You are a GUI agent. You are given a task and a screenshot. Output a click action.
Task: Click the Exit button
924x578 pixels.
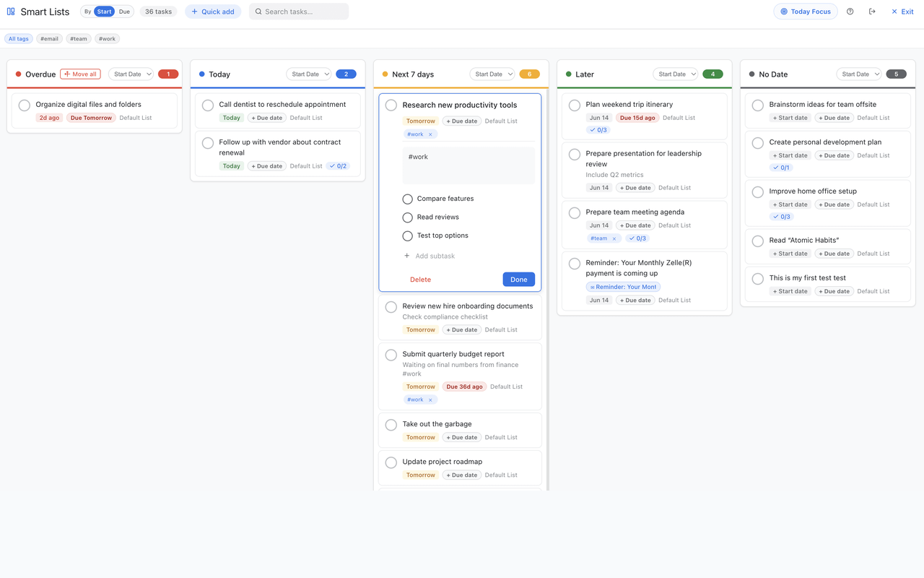click(x=902, y=12)
